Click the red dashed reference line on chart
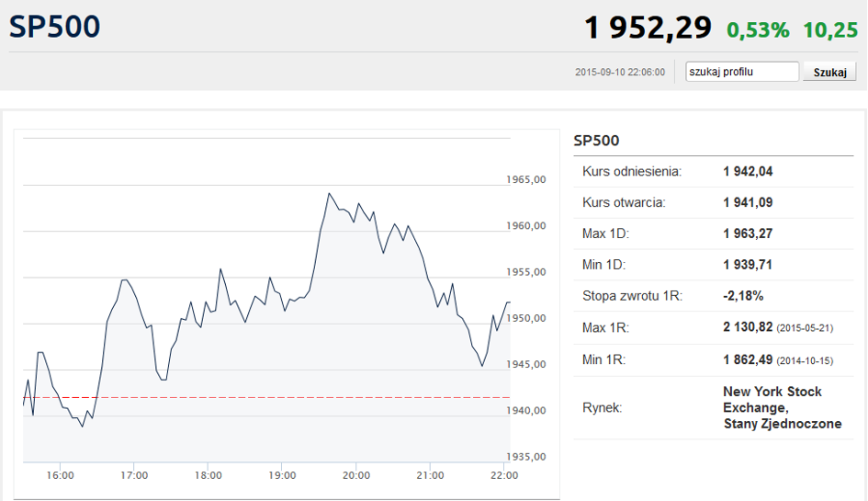The height and width of the screenshot is (501, 868). pyautogui.click(x=276, y=397)
